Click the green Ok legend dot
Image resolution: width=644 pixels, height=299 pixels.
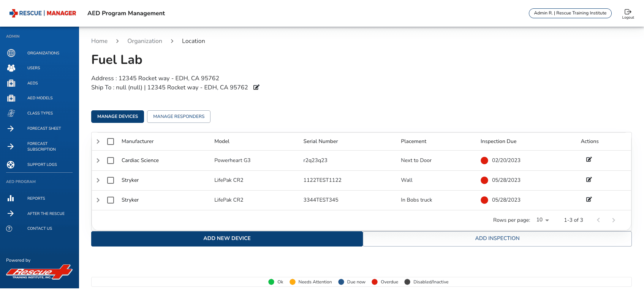271,282
